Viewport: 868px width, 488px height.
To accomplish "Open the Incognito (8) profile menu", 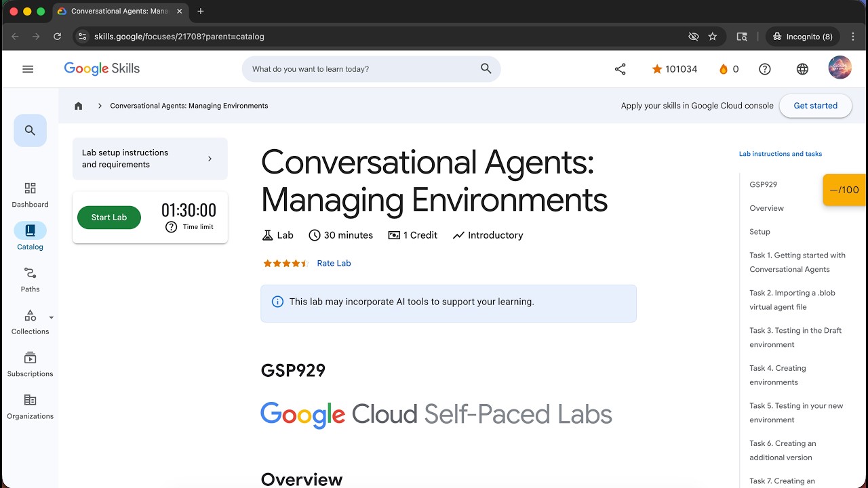I will pos(803,37).
